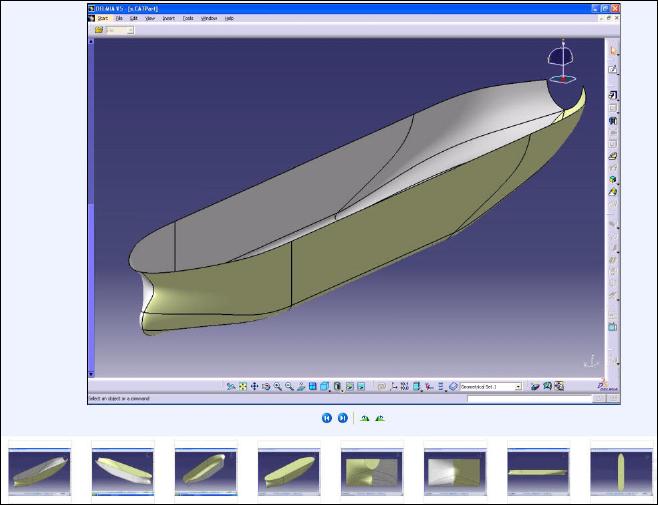Click the Zoom In magnifier icon
Screen dimensions: 658x505
pyautogui.click(x=278, y=386)
